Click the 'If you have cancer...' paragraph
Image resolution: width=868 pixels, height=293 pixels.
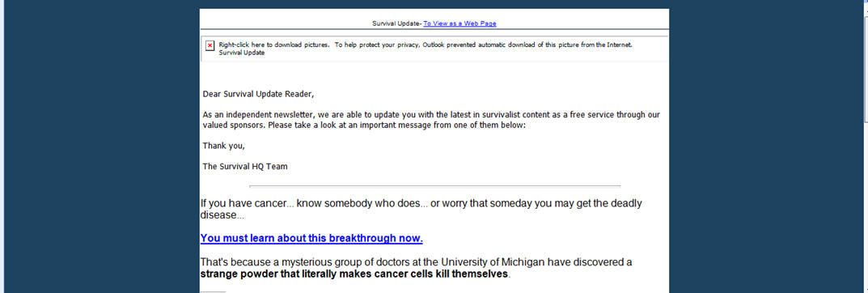(421, 209)
